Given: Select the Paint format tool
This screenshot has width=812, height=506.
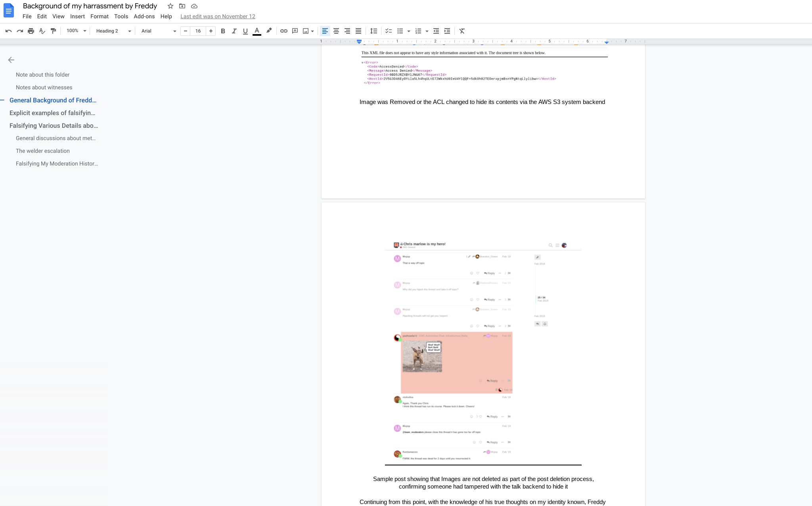Looking at the screenshot, I should coord(53,31).
